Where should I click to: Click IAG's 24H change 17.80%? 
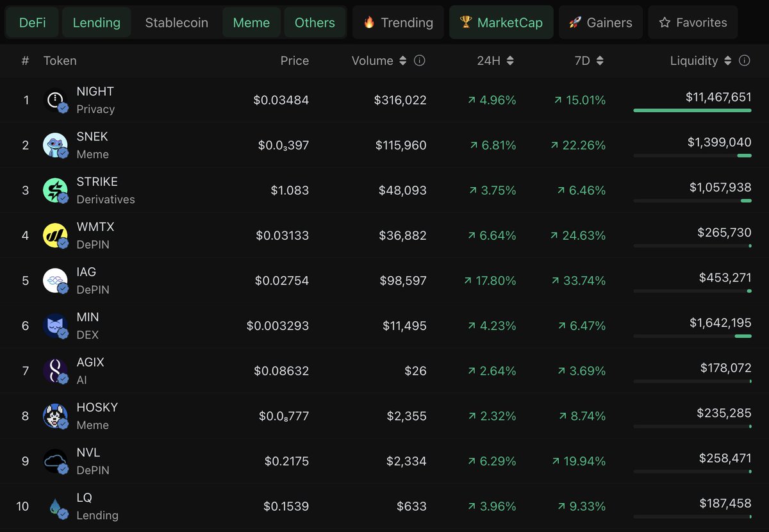pos(490,281)
